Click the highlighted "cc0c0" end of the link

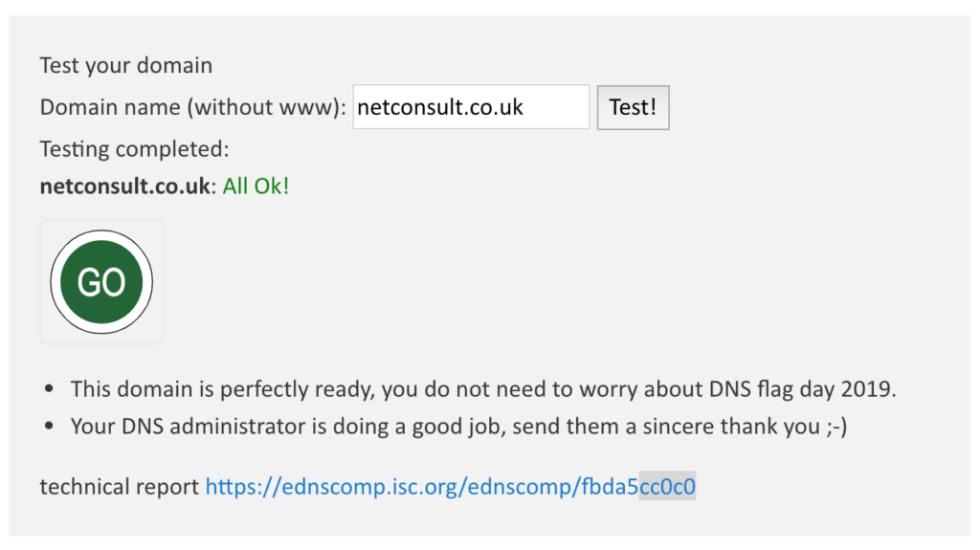(x=667, y=487)
